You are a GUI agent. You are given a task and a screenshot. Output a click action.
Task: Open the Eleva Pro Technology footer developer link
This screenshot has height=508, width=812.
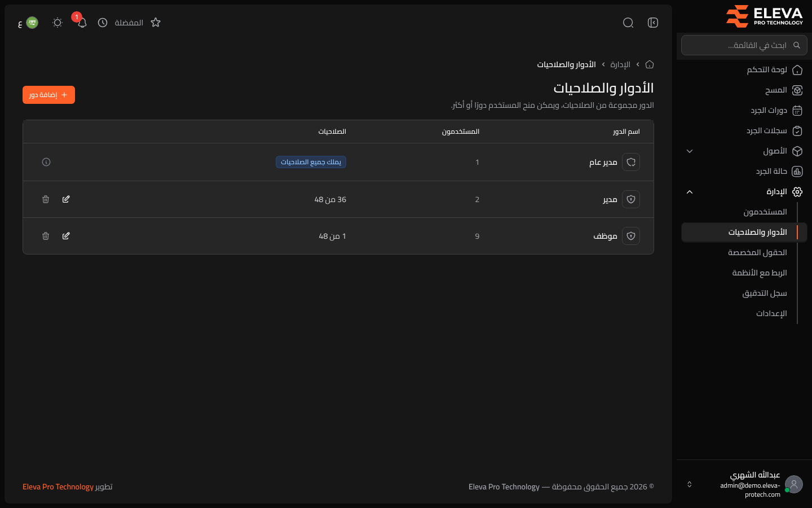point(58,487)
